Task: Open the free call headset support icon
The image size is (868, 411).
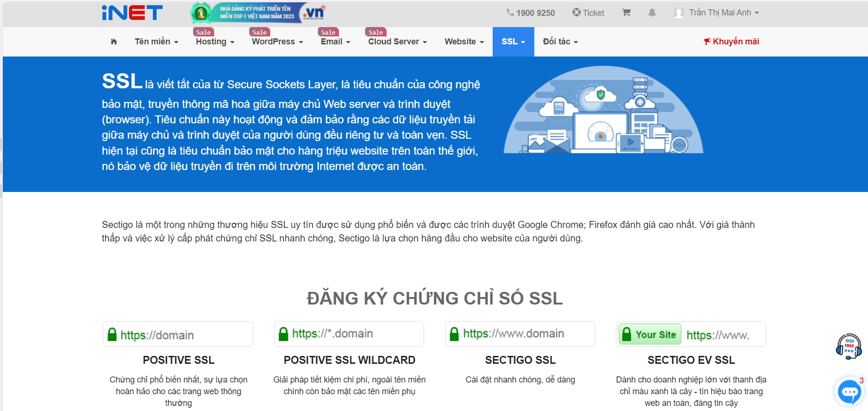Action: (x=849, y=347)
